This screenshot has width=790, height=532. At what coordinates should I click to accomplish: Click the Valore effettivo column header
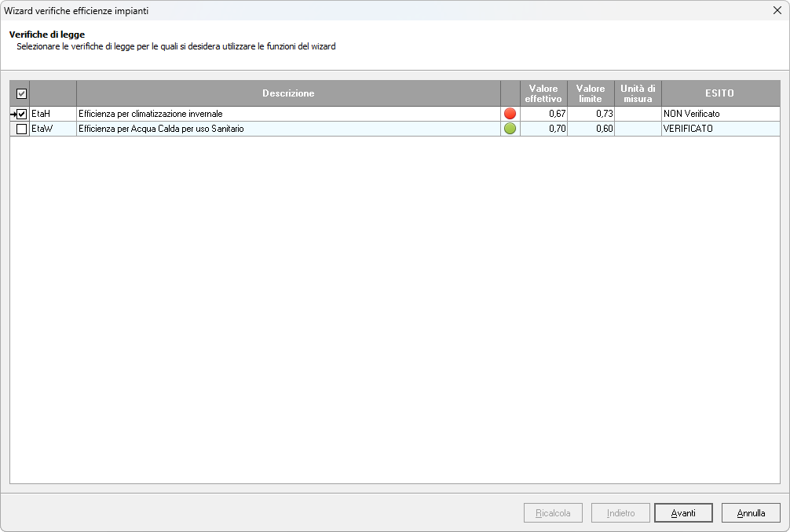coord(543,93)
